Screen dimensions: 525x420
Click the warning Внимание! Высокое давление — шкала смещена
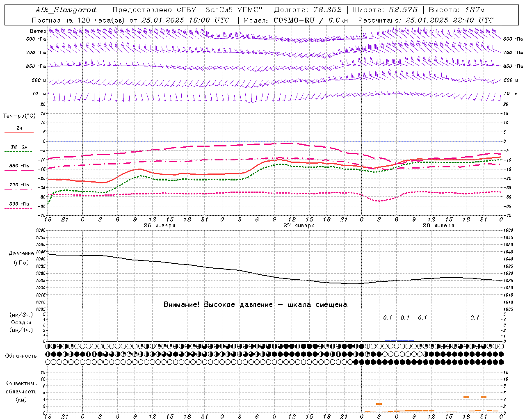pos(256,305)
